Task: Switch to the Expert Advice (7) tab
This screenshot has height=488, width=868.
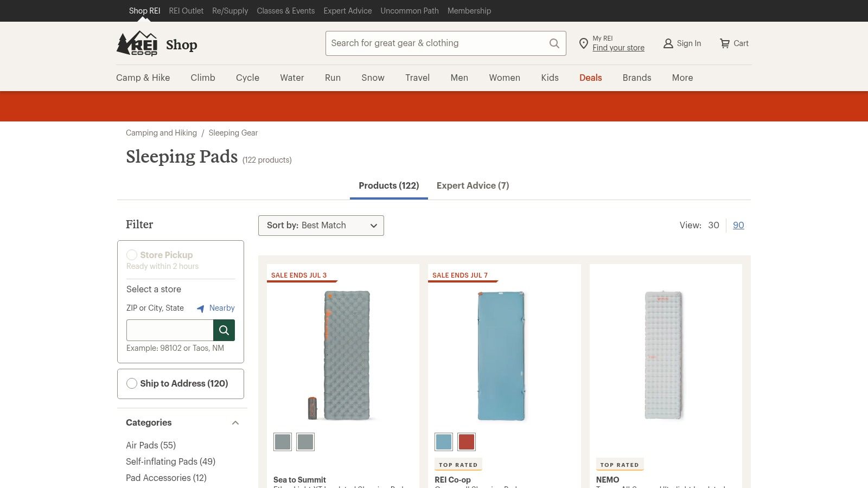Action: coord(473,185)
